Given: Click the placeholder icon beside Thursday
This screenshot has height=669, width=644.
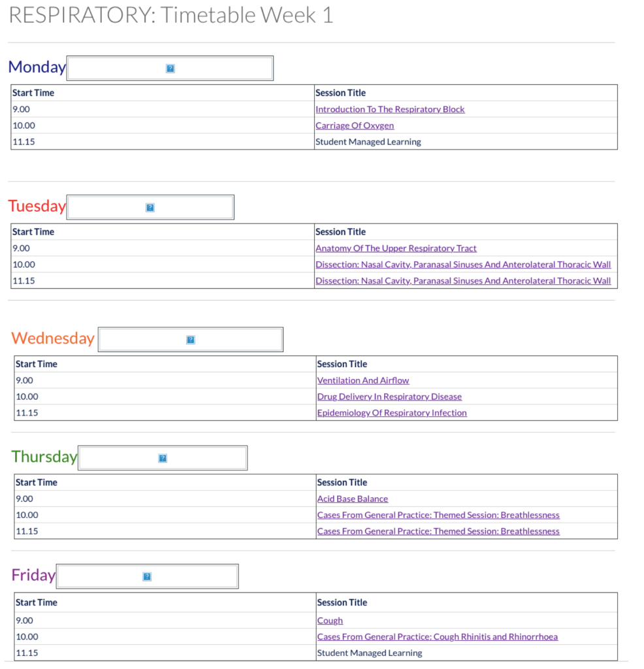Looking at the screenshot, I should 163,459.
